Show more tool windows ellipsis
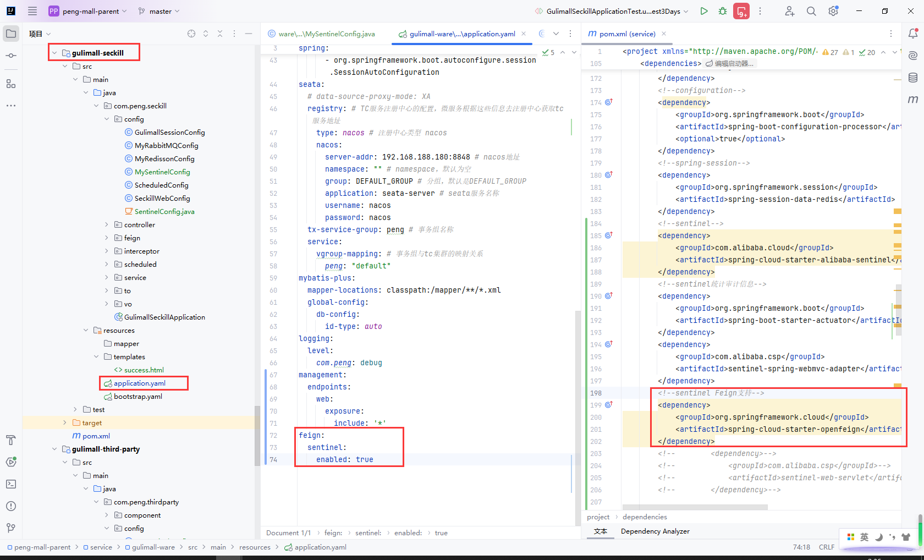Viewport: 924px width, 560px height. coord(11,106)
